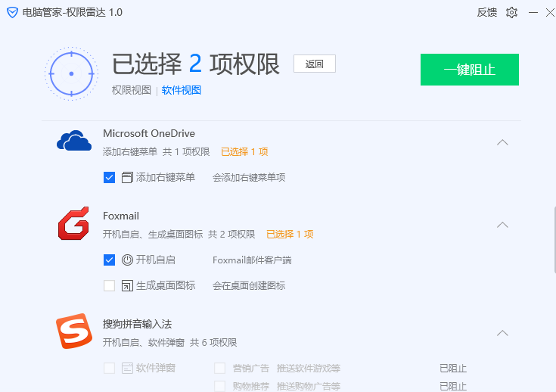This screenshot has width=556, height=392.
Task: Click the 推送购物广告等 description
Action: 309,386
